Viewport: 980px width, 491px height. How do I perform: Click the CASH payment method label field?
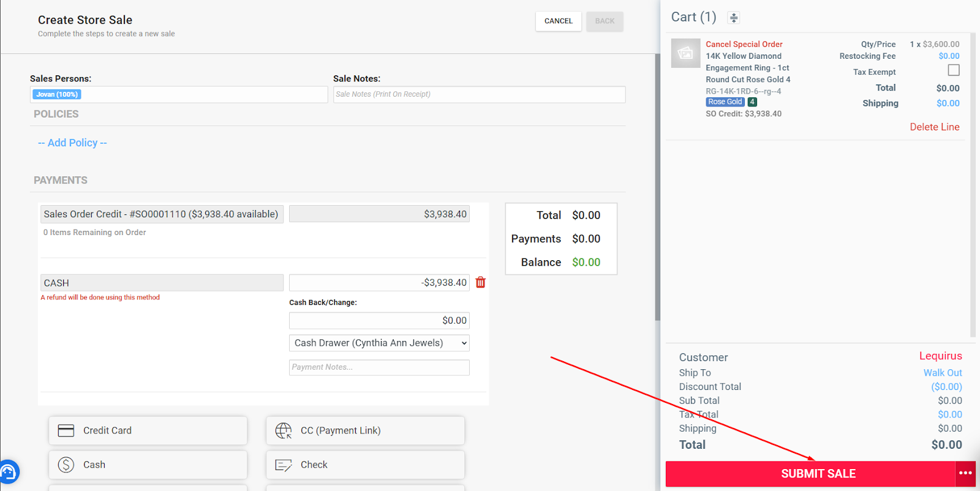[162, 282]
